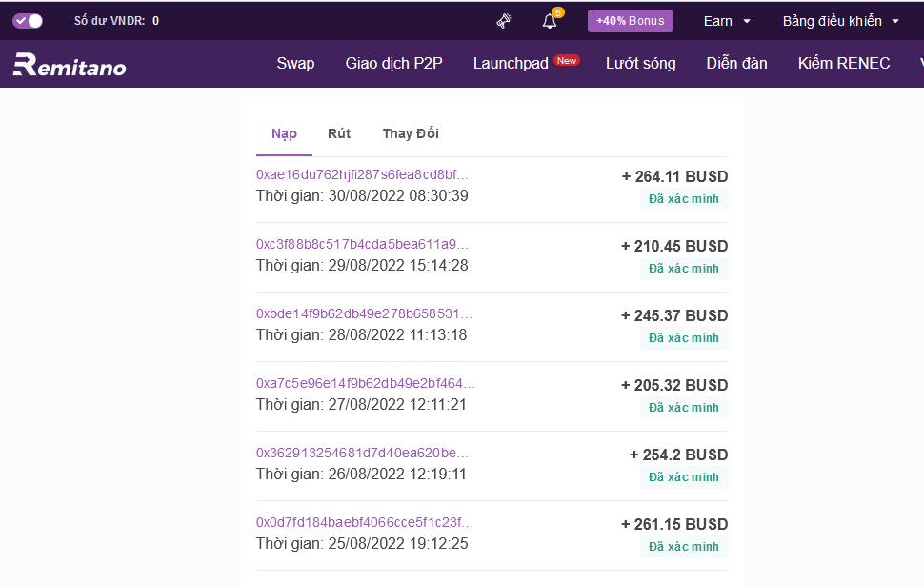Click Đã xác minh badge under 205.32 BUSD
The height and width of the screenshot is (586, 924).
pyautogui.click(x=684, y=408)
